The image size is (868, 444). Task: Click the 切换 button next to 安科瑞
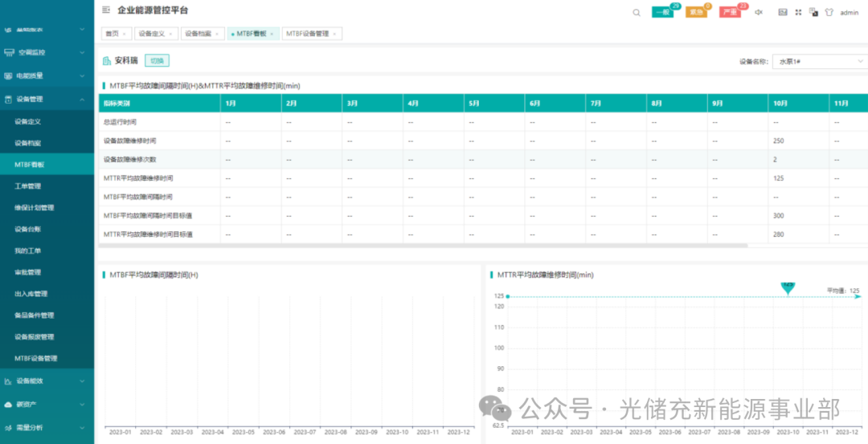pyautogui.click(x=158, y=61)
